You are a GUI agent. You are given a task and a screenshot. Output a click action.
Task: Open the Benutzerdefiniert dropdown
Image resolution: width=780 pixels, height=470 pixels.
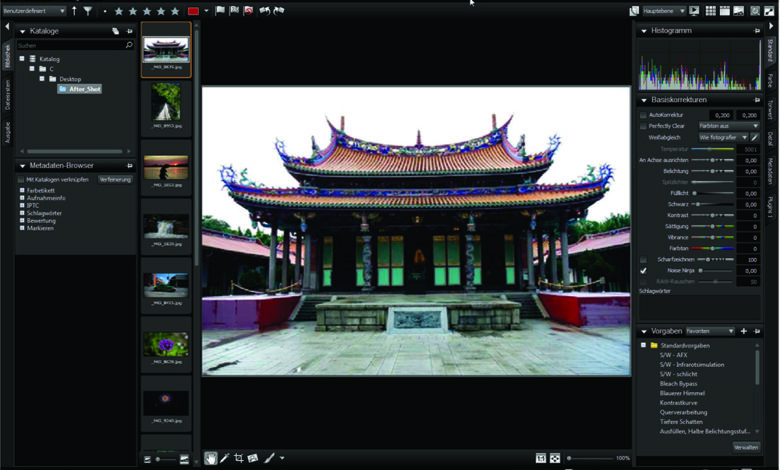[x=33, y=11]
